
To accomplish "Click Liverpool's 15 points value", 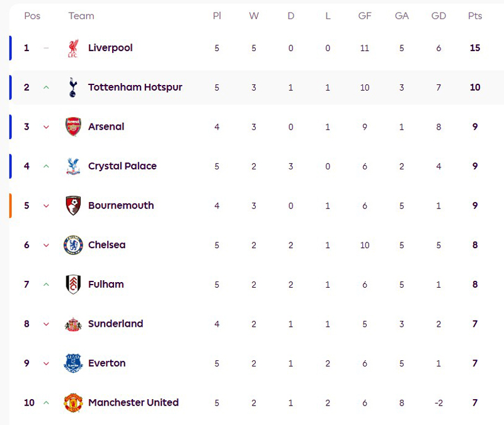I will (x=475, y=48).
